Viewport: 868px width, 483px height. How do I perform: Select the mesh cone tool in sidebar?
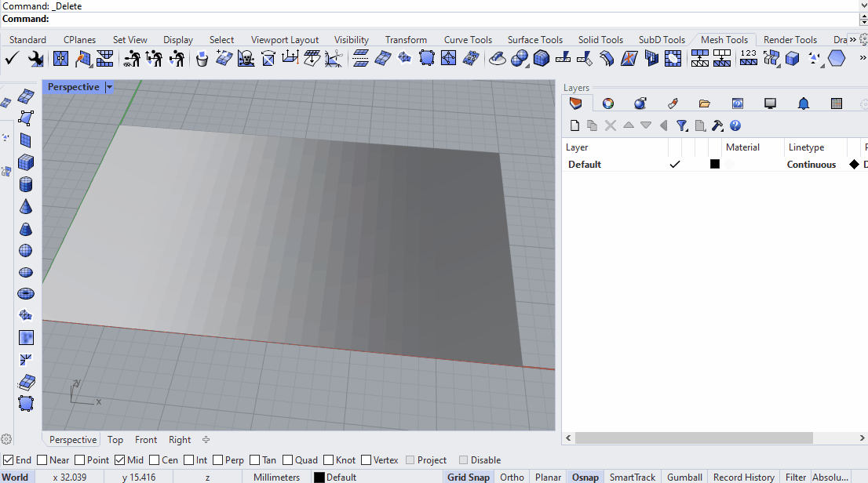click(x=25, y=206)
